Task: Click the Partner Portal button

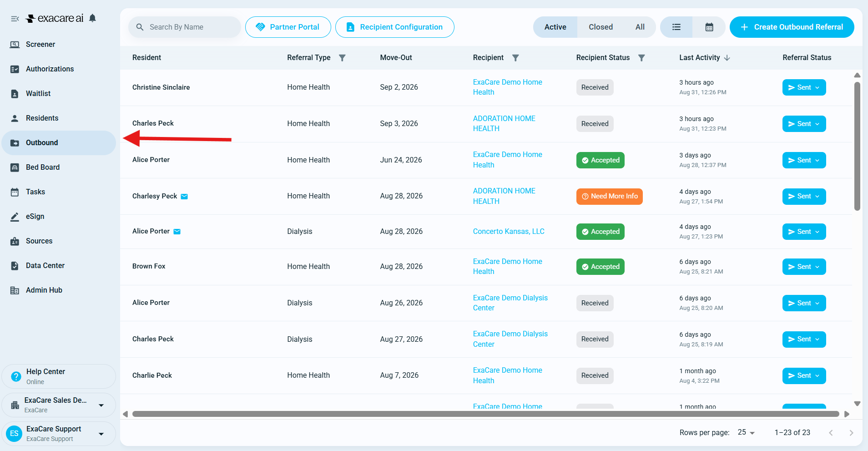Action: coord(288,27)
